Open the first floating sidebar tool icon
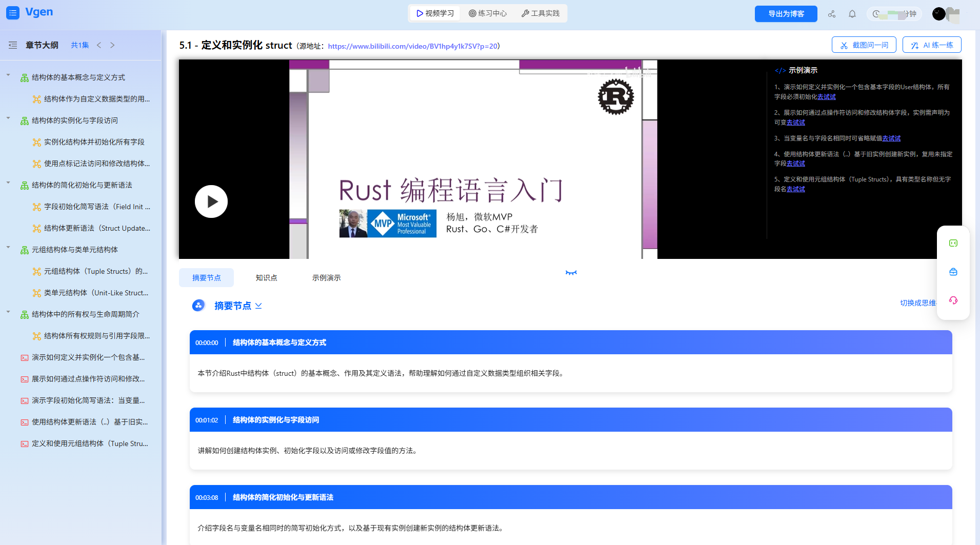The image size is (980, 545). pos(953,243)
